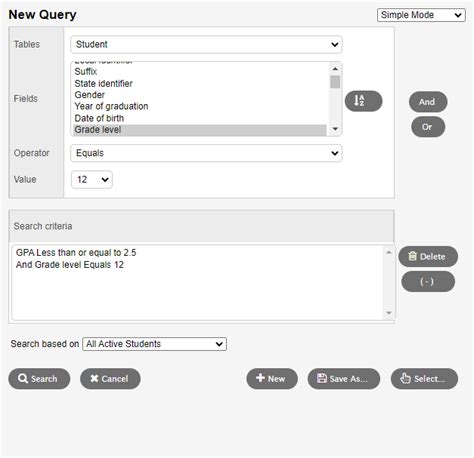Click the New button
Image resolution: width=474 pixels, height=458 pixels.
tap(272, 379)
